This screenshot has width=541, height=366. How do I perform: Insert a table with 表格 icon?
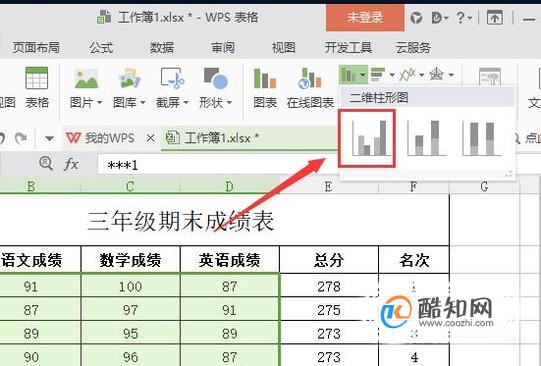pos(37,78)
